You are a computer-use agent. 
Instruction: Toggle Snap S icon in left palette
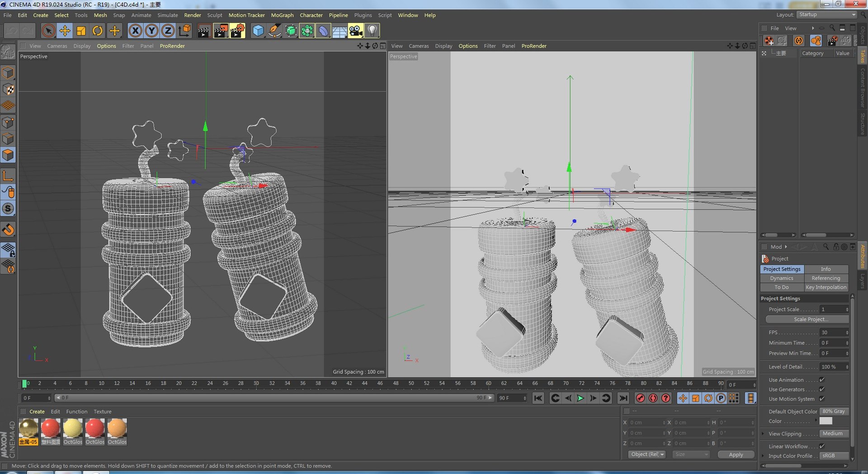point(8,209)
